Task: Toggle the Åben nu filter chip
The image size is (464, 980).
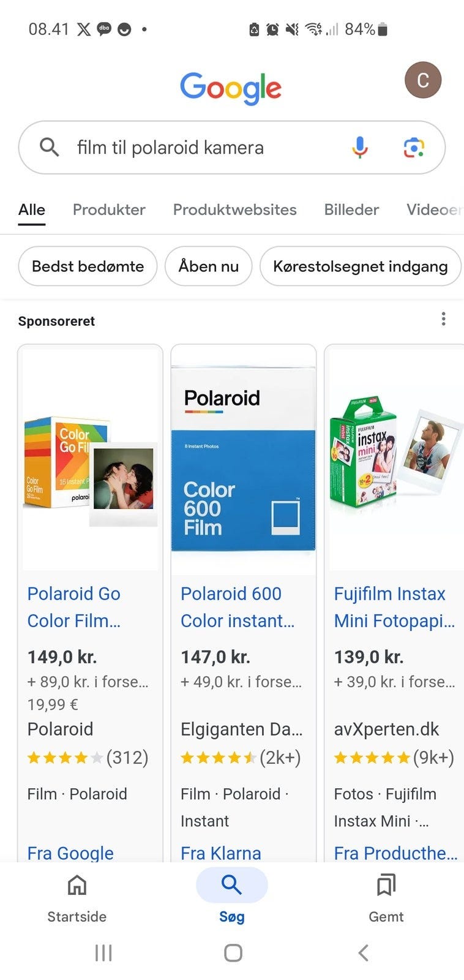Action: click(208, 266)
